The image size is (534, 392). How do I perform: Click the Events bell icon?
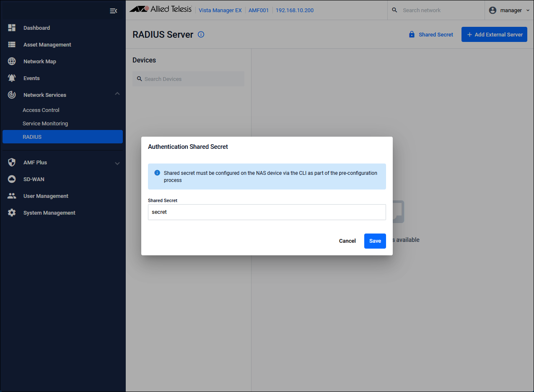12,78
